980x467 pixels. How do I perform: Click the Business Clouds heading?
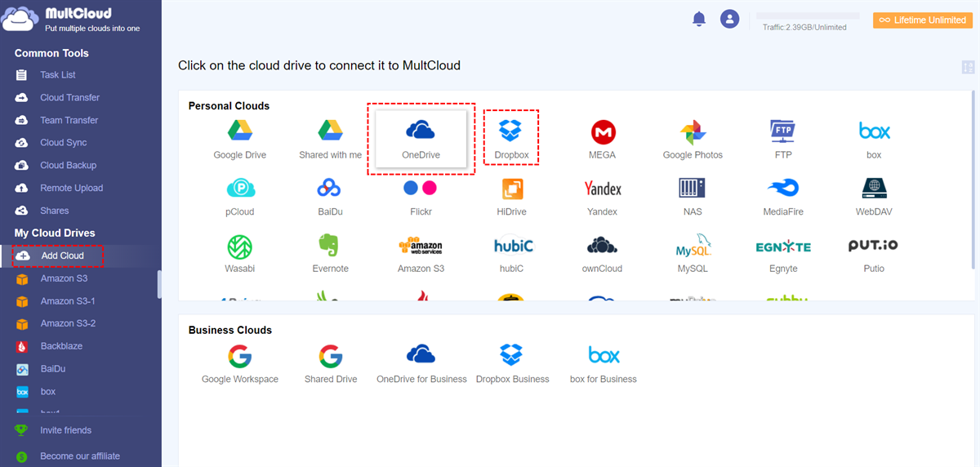pyautogui.click(x=230, y=331)
